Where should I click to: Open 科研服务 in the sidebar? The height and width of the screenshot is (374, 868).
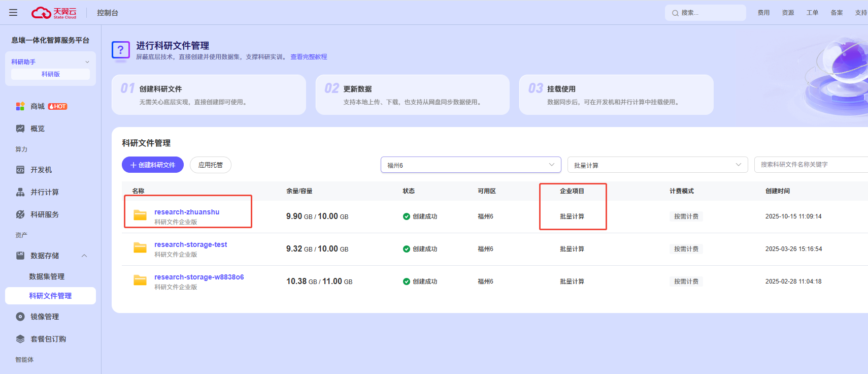[x=44, y=214]
